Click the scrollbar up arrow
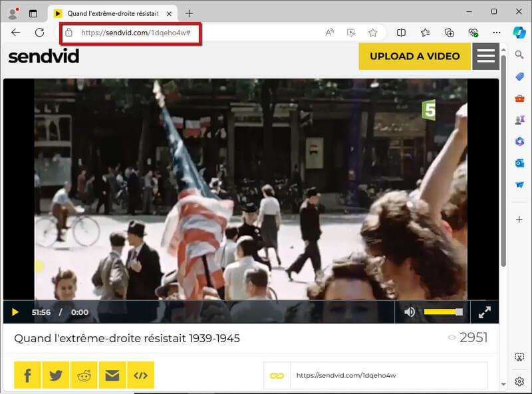 503,50
